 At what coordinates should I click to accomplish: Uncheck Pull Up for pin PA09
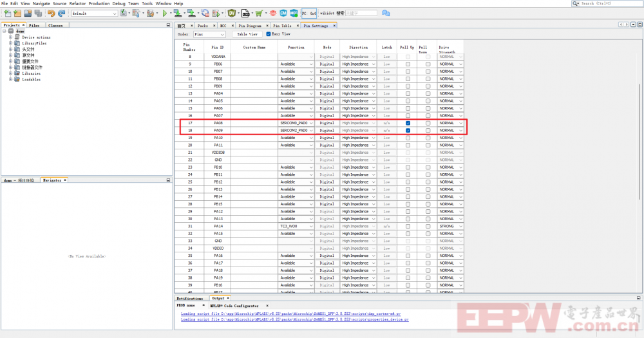pyautogui.click(x=408, y=131)
